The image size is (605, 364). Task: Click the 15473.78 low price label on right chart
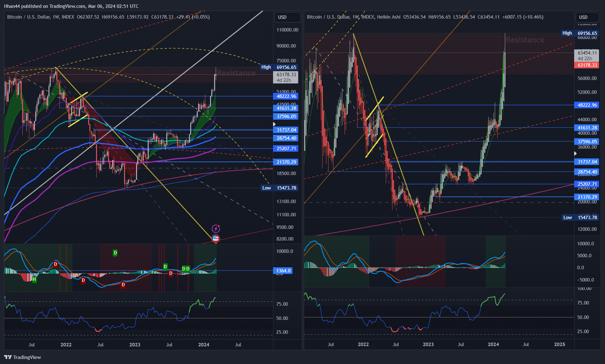pyautogui.click(x=587, y=218)
